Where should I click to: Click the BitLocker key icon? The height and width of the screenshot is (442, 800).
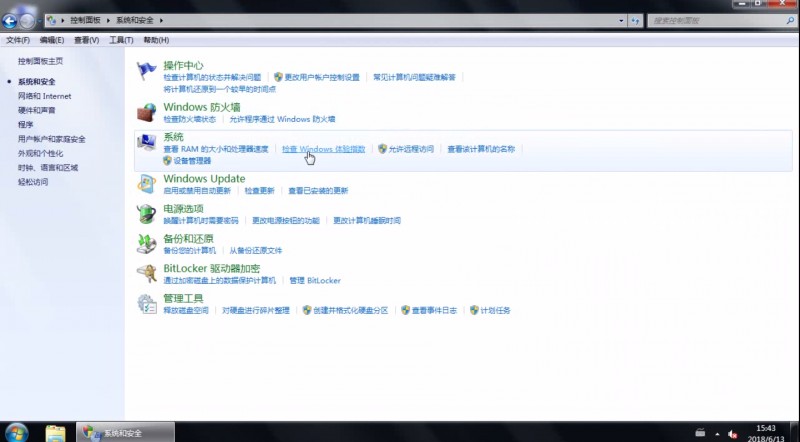tap(146, 274)
